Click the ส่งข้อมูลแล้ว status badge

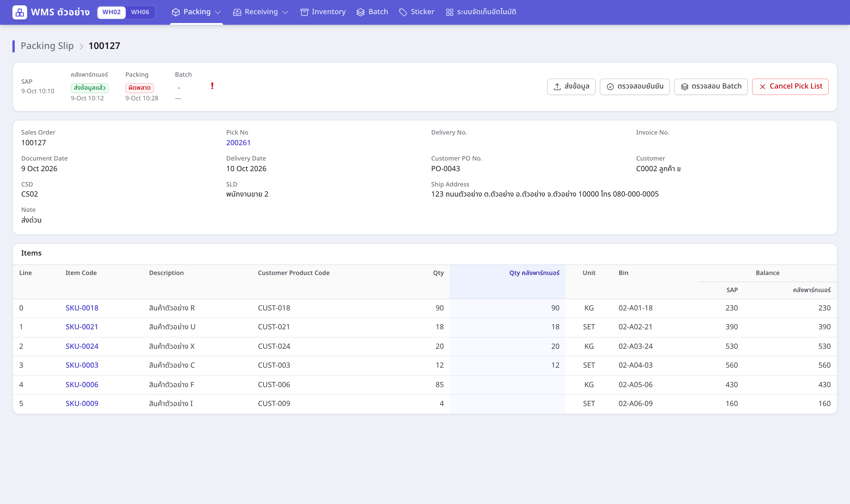pyautogui.click(x=90, y=88)
